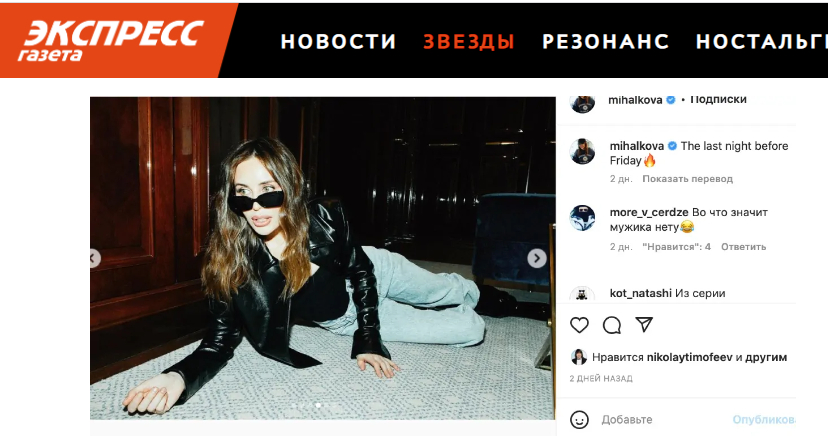Viewport: 828px width, 443px height.
Task: Open nikolaytimofeev profile link in likes
Action: 690,357
